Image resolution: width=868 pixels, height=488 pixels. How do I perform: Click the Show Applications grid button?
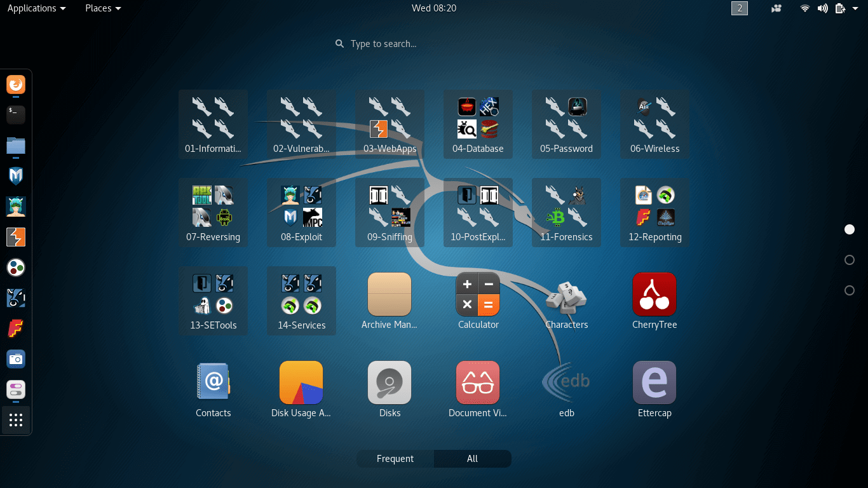(x=16, y=420)
